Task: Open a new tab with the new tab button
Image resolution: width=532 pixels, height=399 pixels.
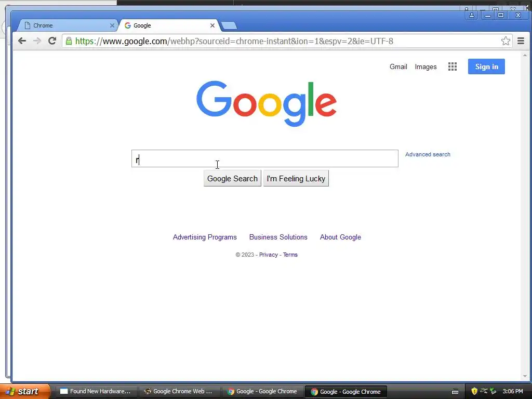Action: click(x=229, y=25)
